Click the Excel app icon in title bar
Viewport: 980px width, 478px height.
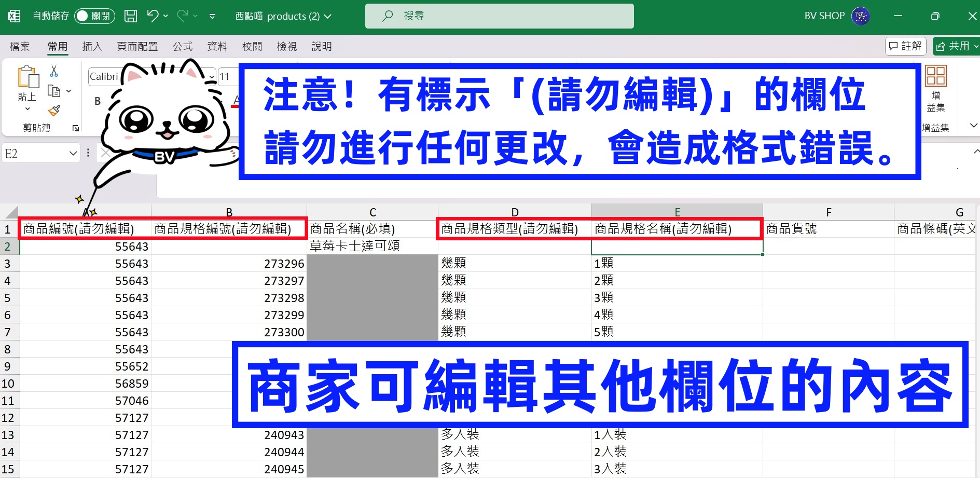[14, 16]
